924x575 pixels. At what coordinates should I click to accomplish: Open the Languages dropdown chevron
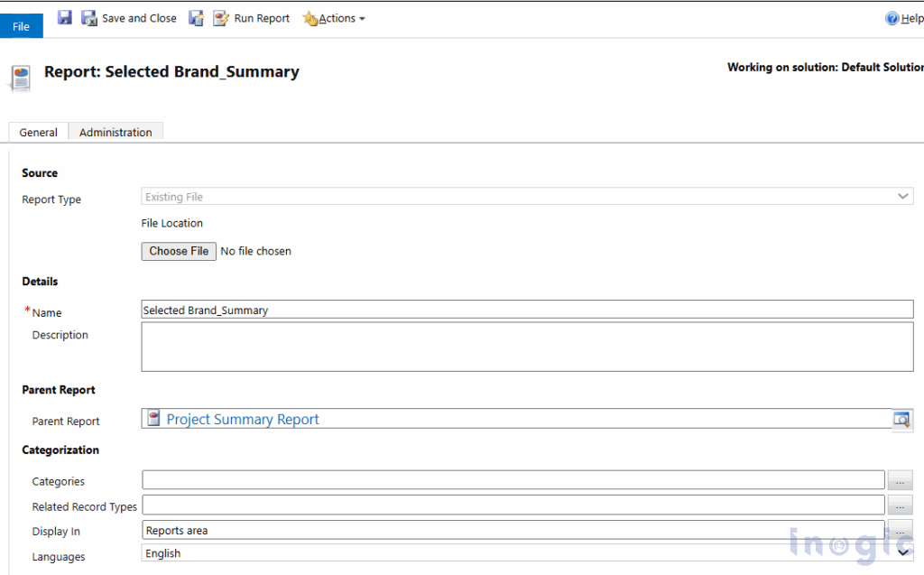[903, 552]
